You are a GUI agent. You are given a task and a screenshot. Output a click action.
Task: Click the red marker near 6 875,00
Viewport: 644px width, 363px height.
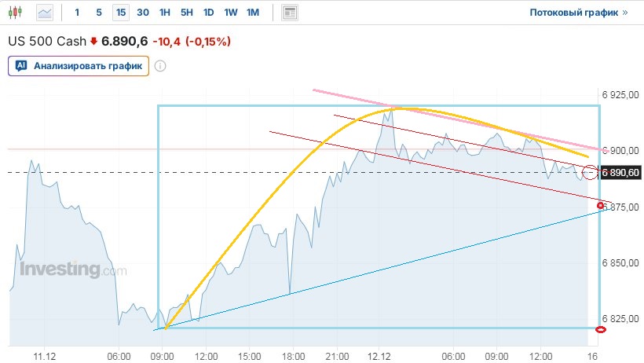[x=601, y=205]
